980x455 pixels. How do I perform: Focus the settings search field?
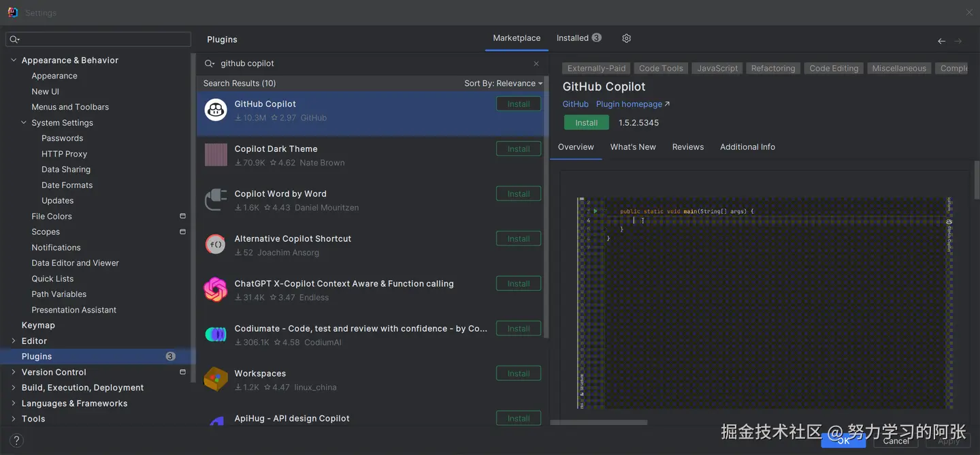point(98,40)
